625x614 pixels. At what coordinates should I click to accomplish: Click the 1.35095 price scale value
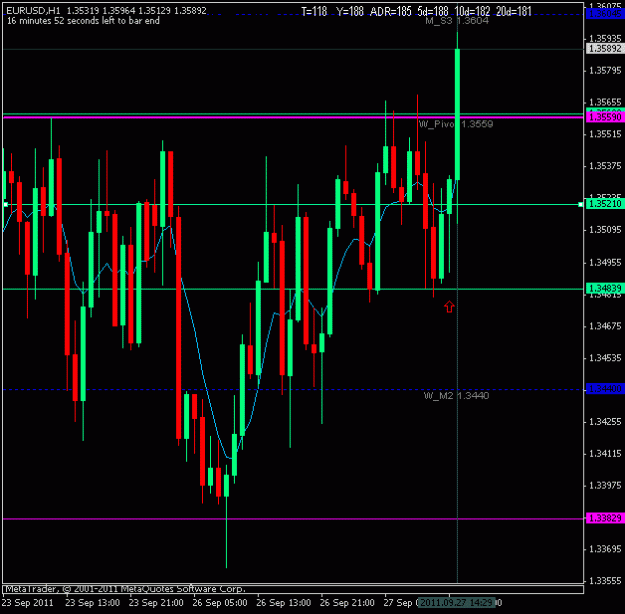(x=605, y=230)
